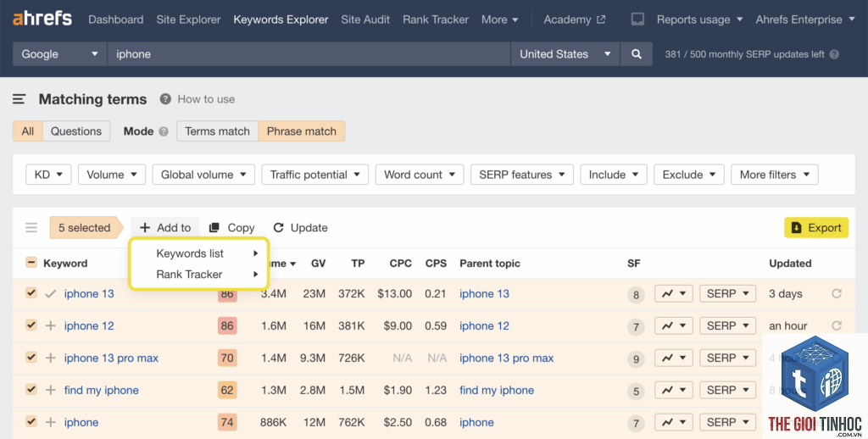Click the Update button
Image resolution: width=868 pixels, height=439 pixels.
click(301, 227)
